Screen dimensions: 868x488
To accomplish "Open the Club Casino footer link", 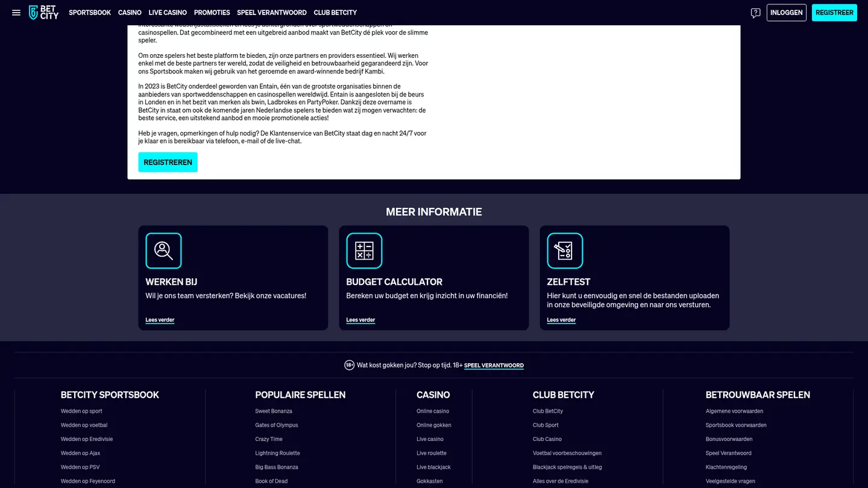I will point(547,439).
